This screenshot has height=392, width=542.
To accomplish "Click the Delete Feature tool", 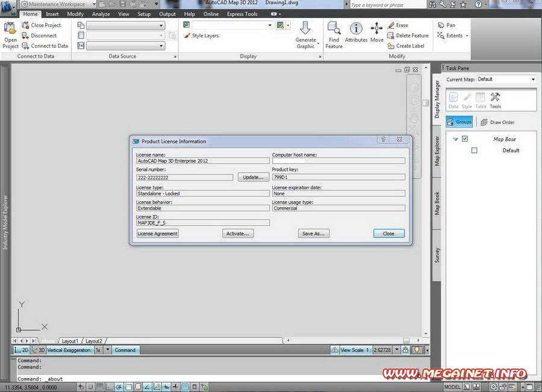I will (x=408, y=36).
